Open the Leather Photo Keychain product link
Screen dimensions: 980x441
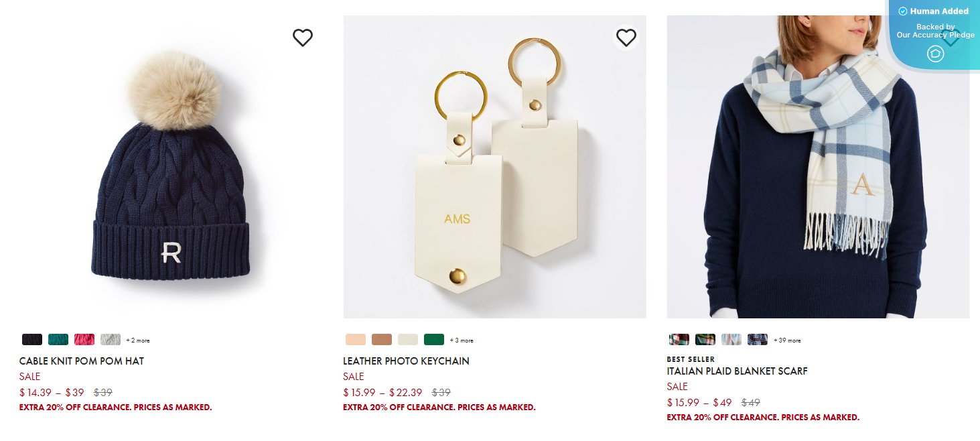[406, 361]
